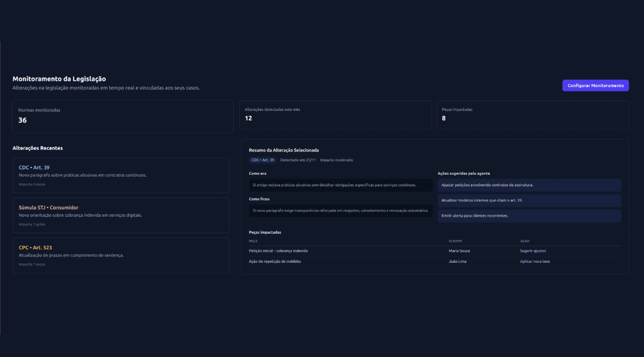Select the Súmula STJ • Consumidor card
This screenshot has width=644, height=357.
click(121, 215)
